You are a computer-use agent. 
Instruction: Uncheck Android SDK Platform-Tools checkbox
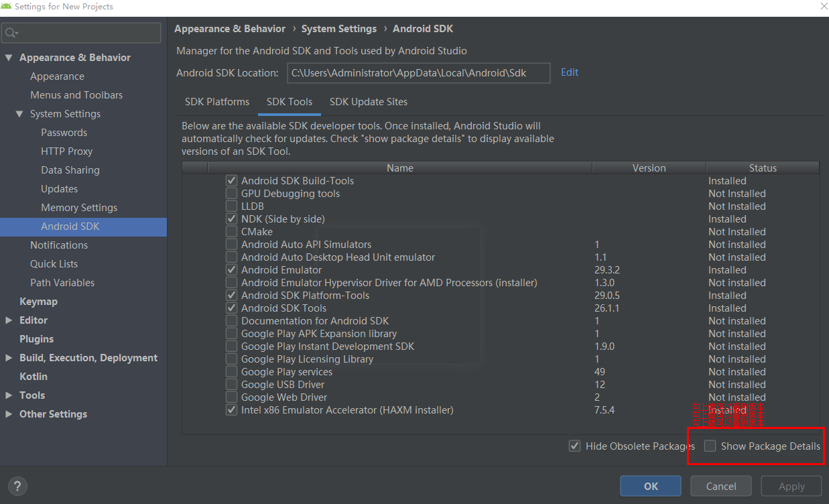coord(231,296)
